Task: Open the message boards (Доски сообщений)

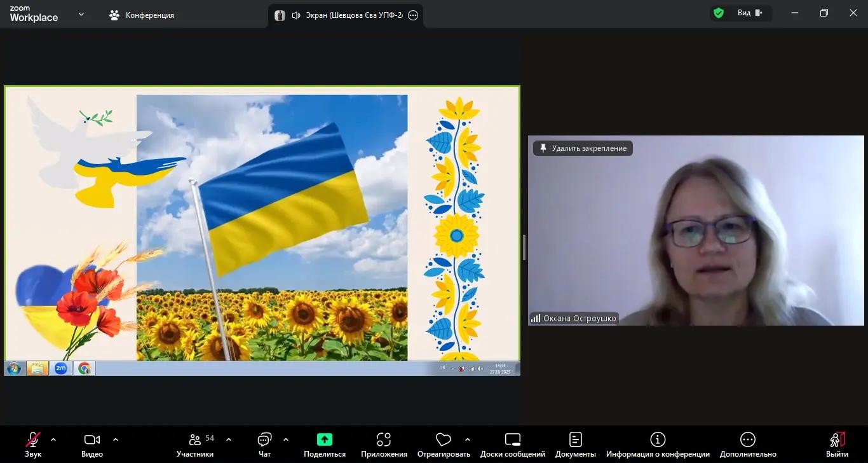Action: pos(512,443)
